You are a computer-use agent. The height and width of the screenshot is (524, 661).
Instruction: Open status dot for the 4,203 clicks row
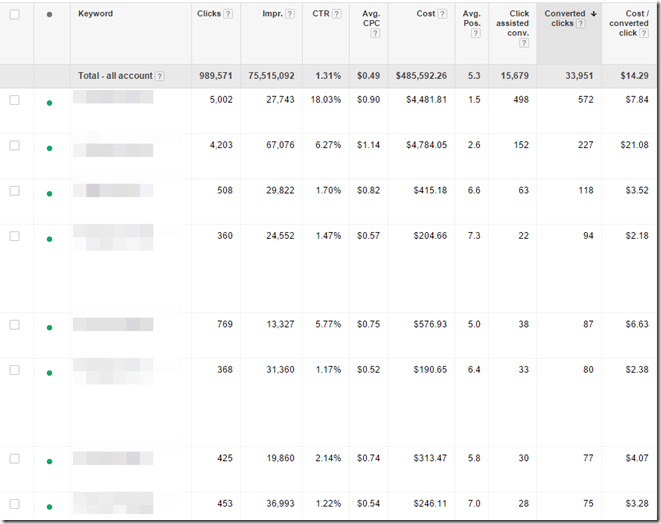(x=49, y=148)
